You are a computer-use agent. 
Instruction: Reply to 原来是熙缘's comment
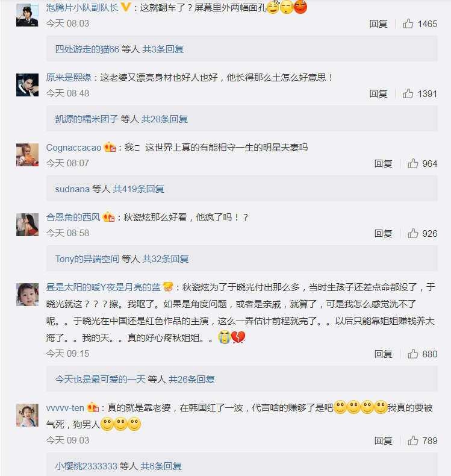(378, 93)
